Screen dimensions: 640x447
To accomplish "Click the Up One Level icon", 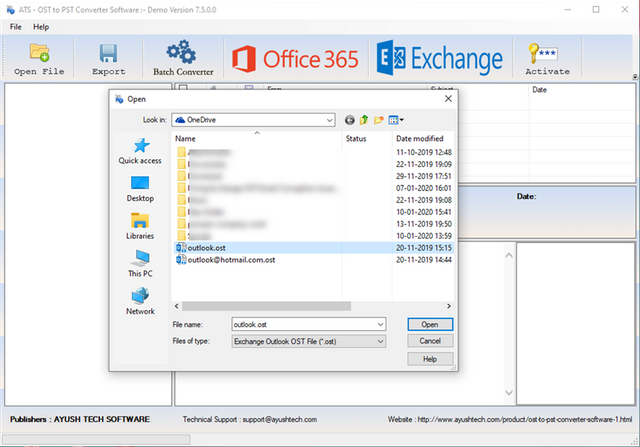I will [x=364, y=119].
